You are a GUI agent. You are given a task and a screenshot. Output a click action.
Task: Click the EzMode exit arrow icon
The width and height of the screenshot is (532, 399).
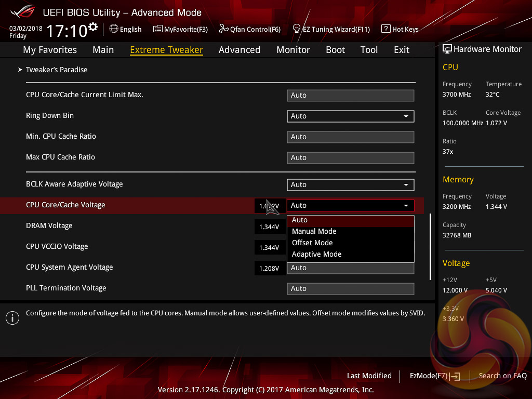click(455, 376)
